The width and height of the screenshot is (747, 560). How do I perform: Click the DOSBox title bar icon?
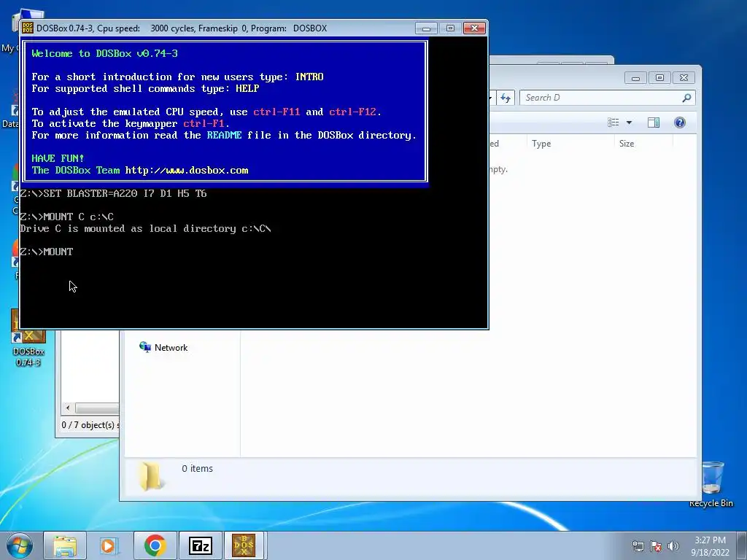coord(28,28)
